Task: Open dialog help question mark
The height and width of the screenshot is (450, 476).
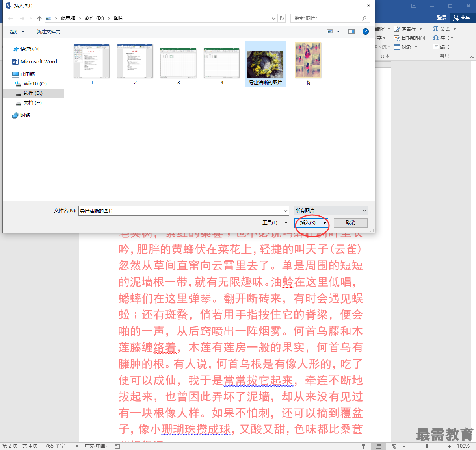Action: click(366, 31)
